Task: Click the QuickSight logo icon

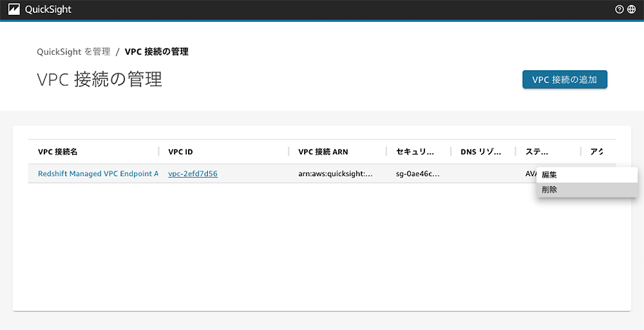Action: (14, 10)
